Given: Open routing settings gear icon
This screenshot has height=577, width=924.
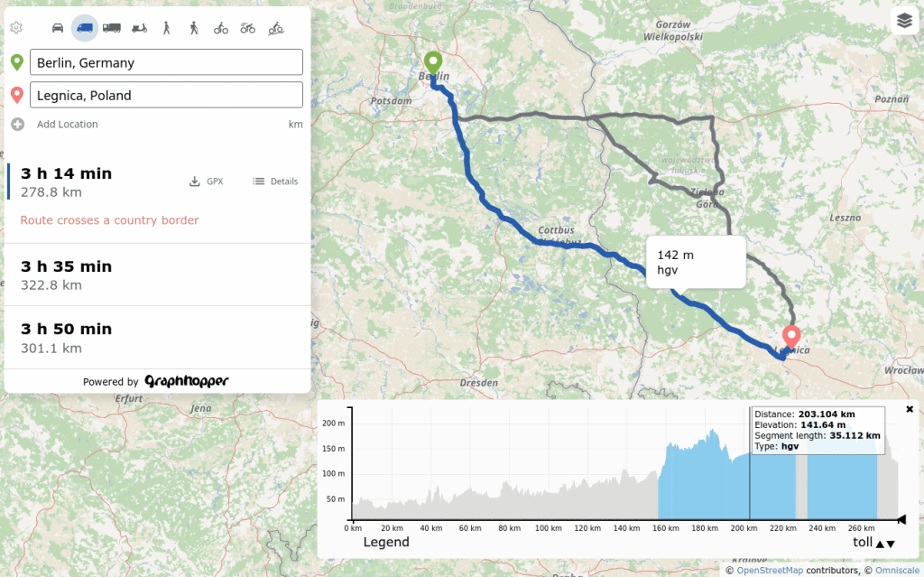Looking at the screenshot, I should [16, 27].
